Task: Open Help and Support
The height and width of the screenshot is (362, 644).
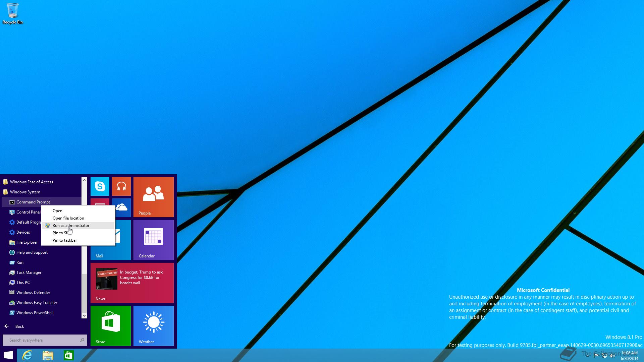Action: point(42,252)
